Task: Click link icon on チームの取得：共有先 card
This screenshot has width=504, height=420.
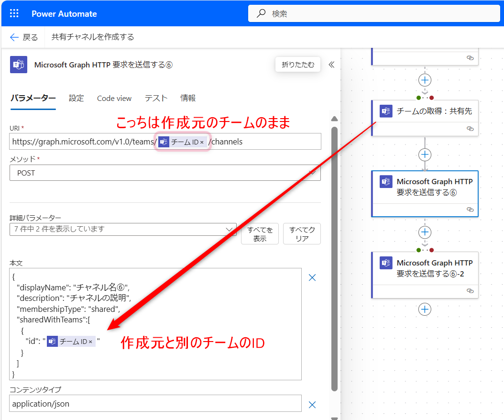Action: coord(470,129)
